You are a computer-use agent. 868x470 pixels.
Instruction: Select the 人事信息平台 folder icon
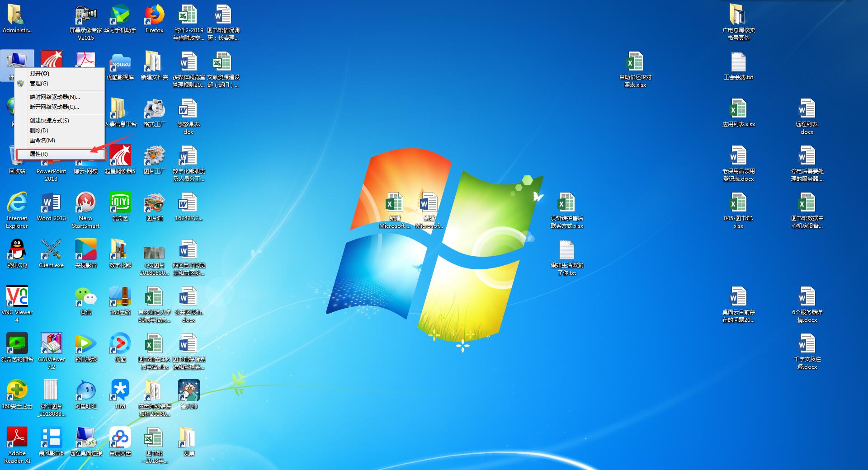point(120,113)
